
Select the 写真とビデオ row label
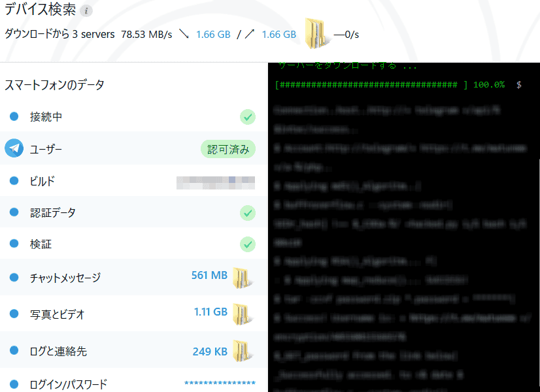point(57,314)
